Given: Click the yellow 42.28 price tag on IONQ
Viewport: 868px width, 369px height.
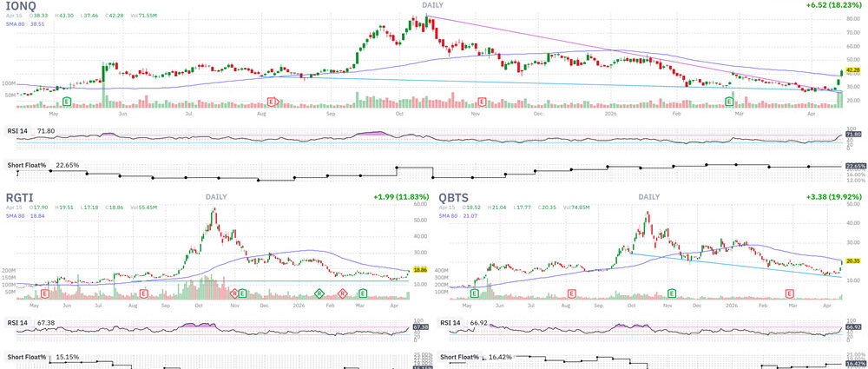Looking at the screenshot, I should pos(852,69).
